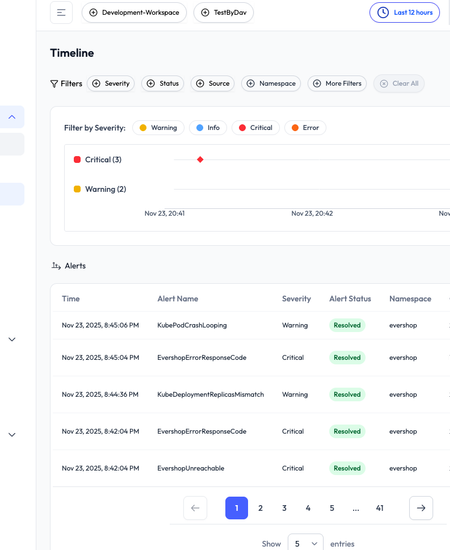Open EvershopErrorResponseCode alert at 8:42:04 PM
Screen dimensions: 450x550
(202, 431)
